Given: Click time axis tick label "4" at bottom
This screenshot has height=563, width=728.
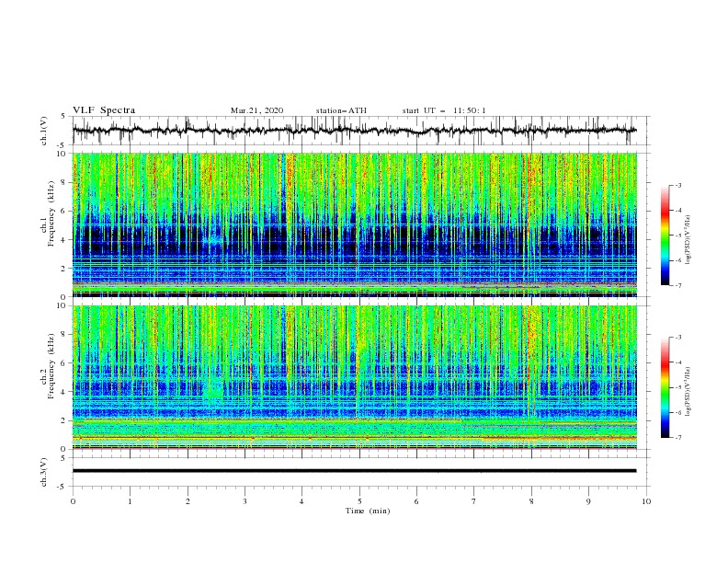Looking at the screenshot, I should point(301,501).
